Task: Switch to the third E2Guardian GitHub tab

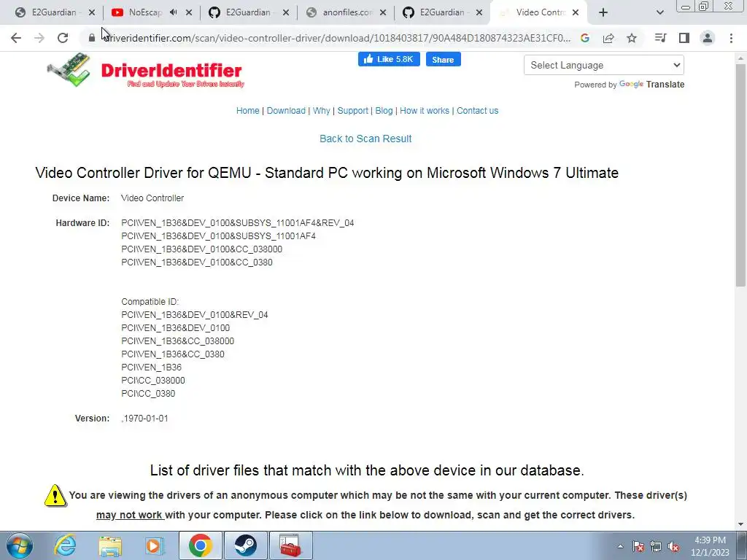Action: (x=442, y=12)
